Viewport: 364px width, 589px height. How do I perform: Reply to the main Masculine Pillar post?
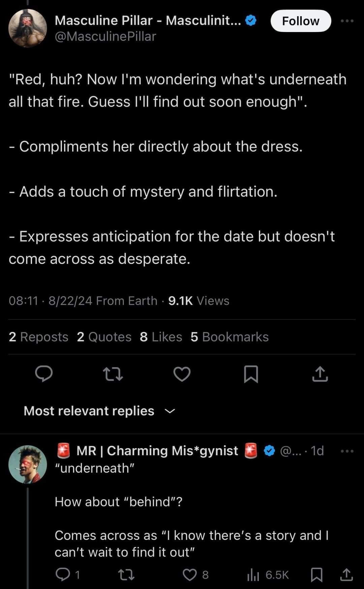click(x=44, y=374)
